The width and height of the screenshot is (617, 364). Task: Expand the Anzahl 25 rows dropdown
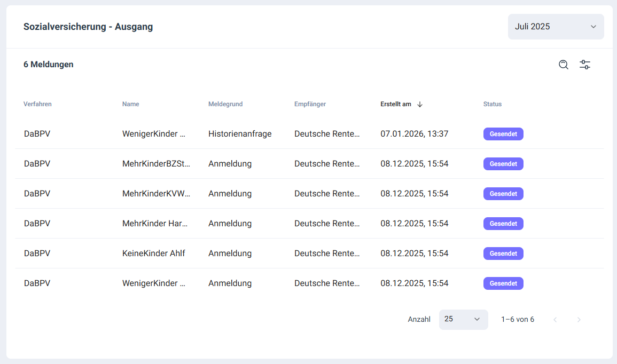click(x=463, y=319)
